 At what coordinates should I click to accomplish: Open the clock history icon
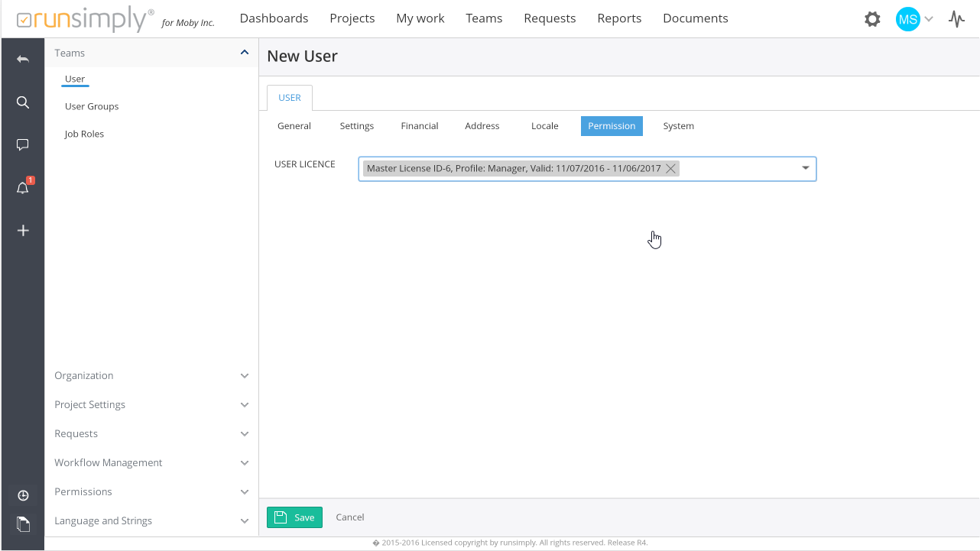pyautogui.click(x=23, y=495)
